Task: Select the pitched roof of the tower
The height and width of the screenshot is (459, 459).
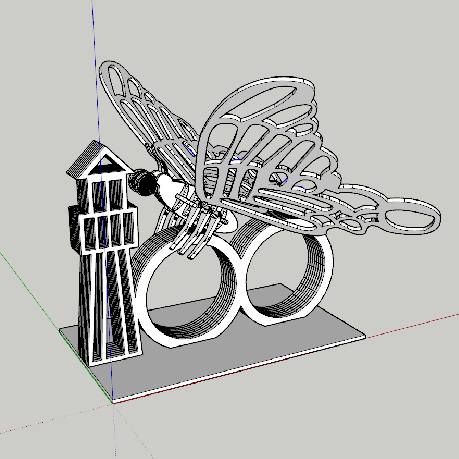Action: 97,160
